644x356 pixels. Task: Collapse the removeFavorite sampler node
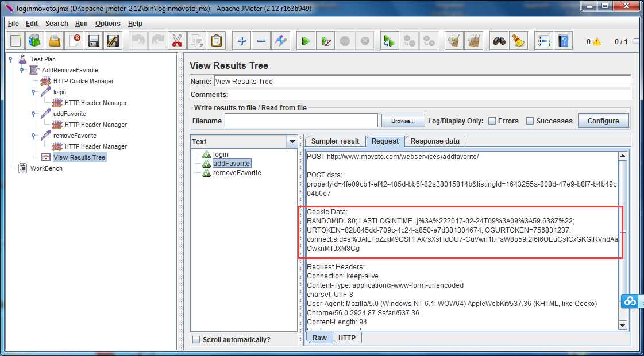coord(34,136)
